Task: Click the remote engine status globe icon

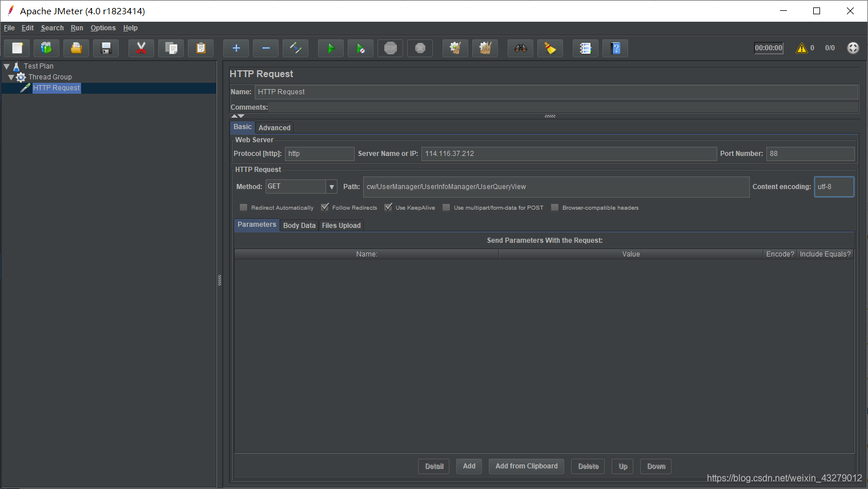Action: point(853,48)
